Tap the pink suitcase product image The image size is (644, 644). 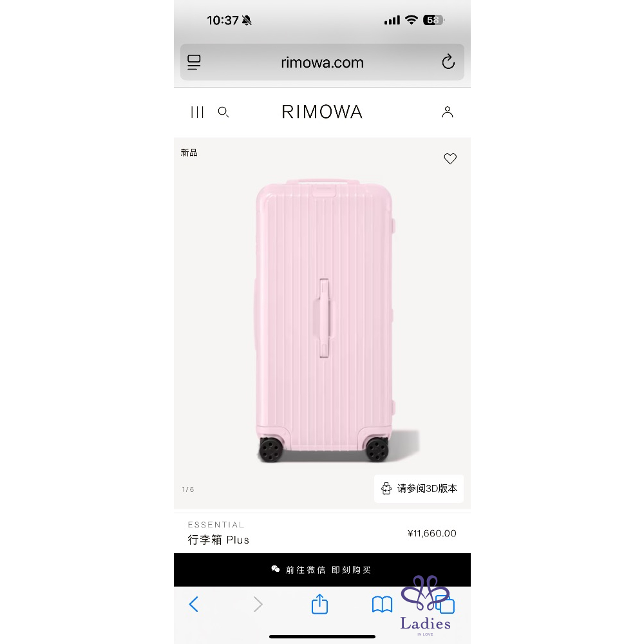pyautogui.click(x=325, y=320)
